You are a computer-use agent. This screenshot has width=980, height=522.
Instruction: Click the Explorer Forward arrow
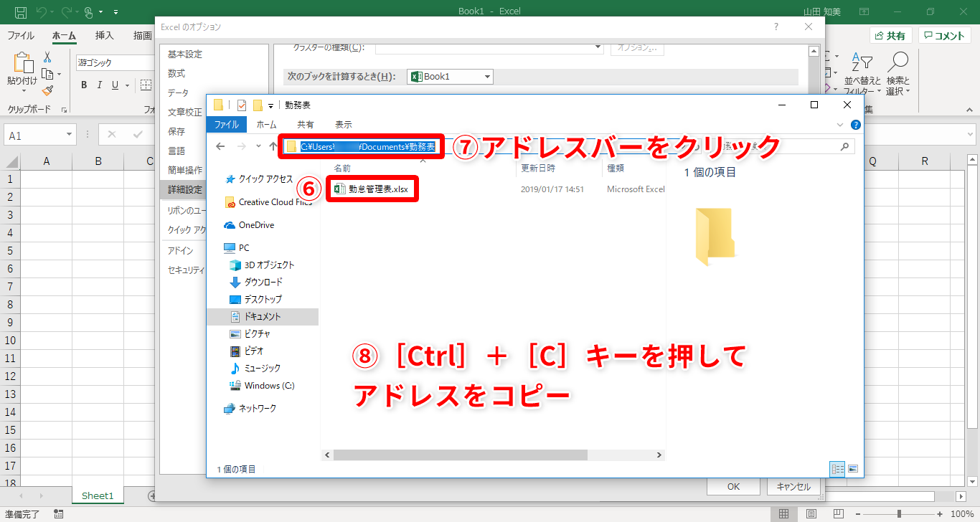point(240,146)
